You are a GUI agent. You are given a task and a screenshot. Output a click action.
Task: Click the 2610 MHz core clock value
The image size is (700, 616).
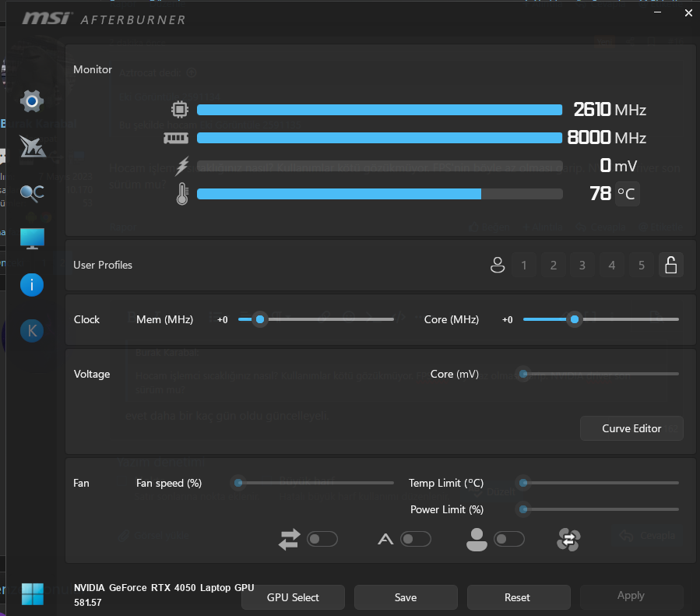pos(610,109)
